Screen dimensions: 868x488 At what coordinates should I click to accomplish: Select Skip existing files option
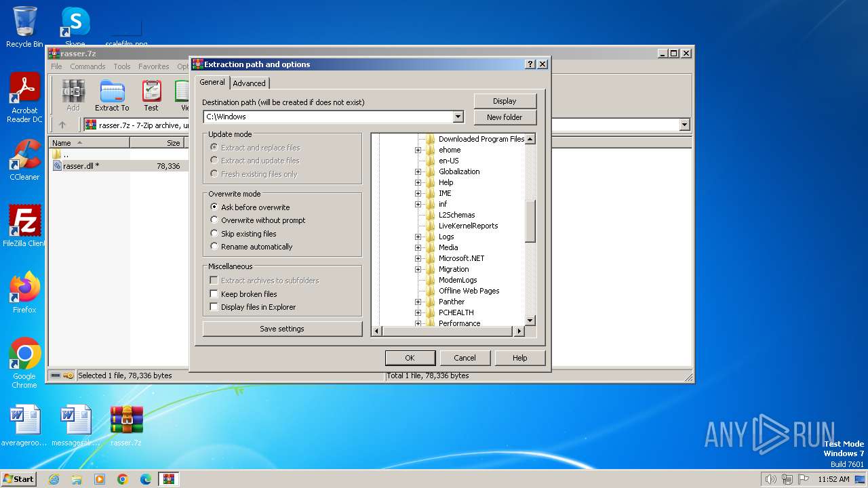coord(214,233)
